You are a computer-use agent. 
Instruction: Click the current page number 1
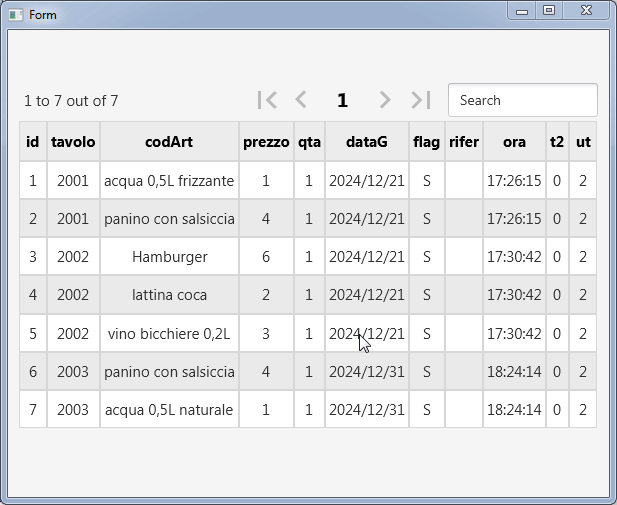click(x=342, y=100)
